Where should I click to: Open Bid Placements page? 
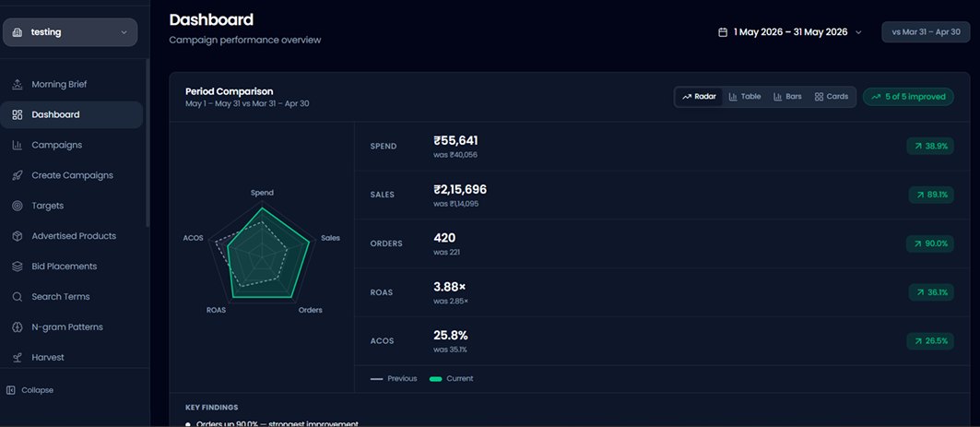tap(72, 267)
